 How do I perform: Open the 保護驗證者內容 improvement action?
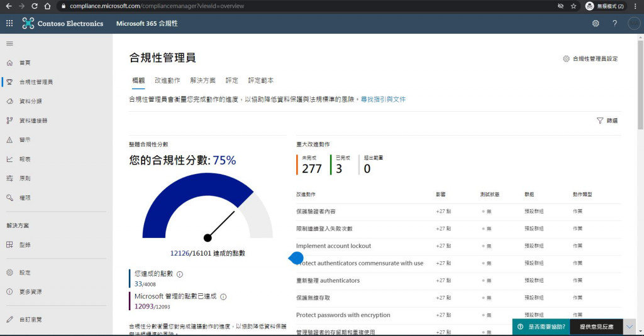click(x=316, y=211)
